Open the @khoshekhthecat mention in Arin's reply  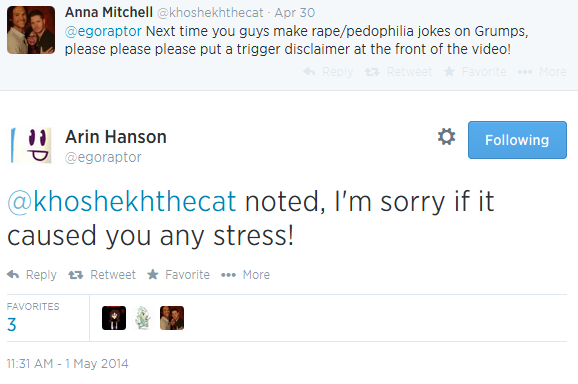(121, 202)
